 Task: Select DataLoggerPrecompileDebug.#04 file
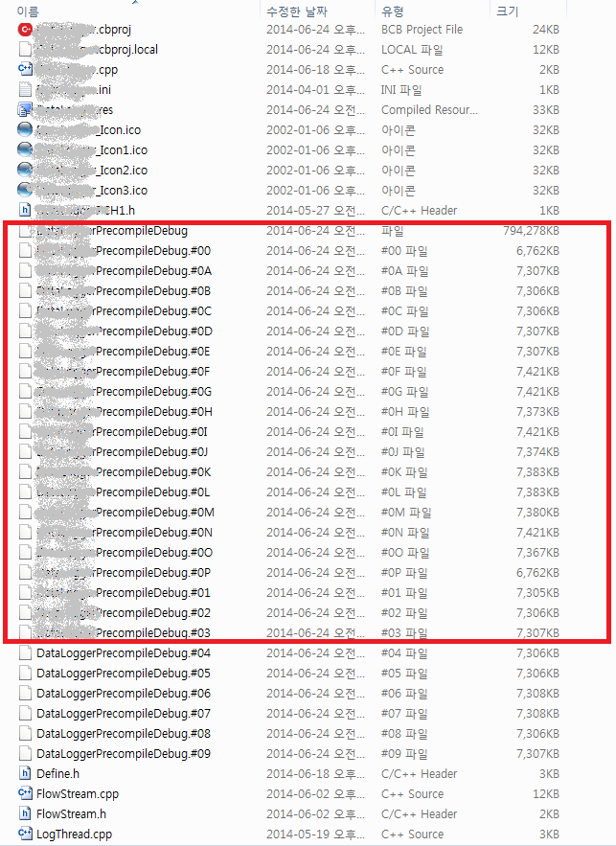coord(124,652)
